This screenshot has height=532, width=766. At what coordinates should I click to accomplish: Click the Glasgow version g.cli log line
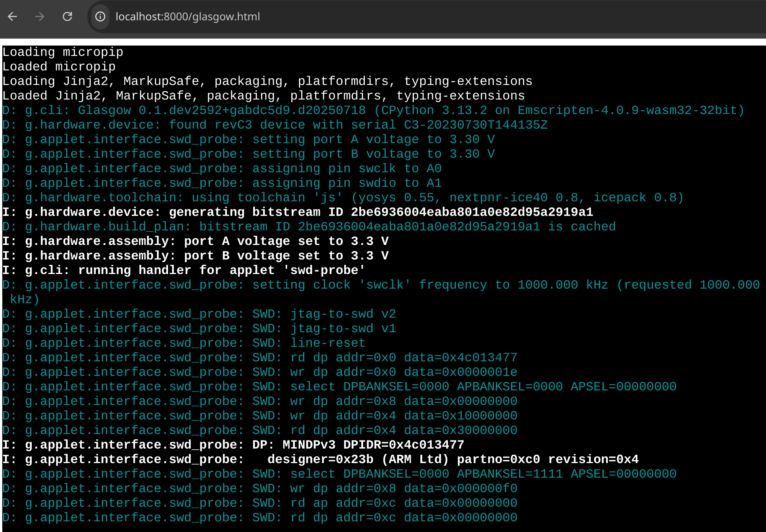click(373, 110)
